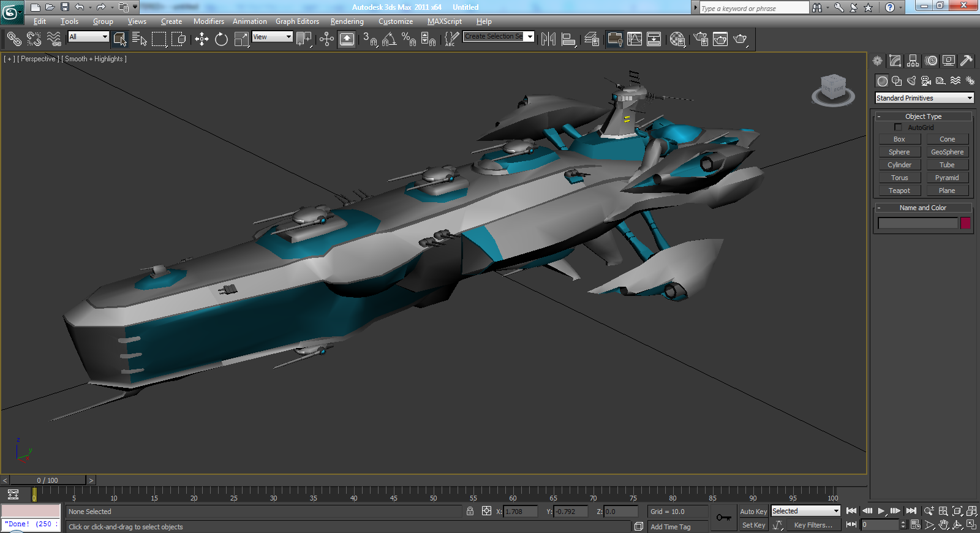Click the object color swatch

965,223
